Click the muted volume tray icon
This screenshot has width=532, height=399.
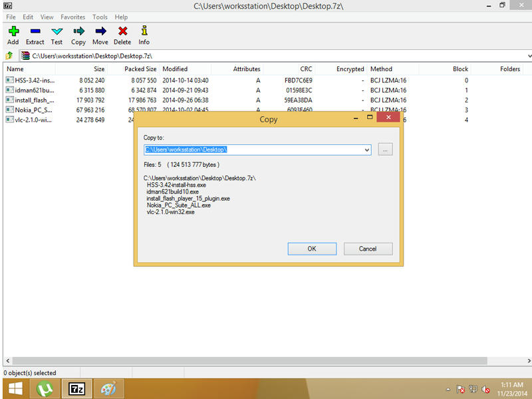[x=485, y=389]
